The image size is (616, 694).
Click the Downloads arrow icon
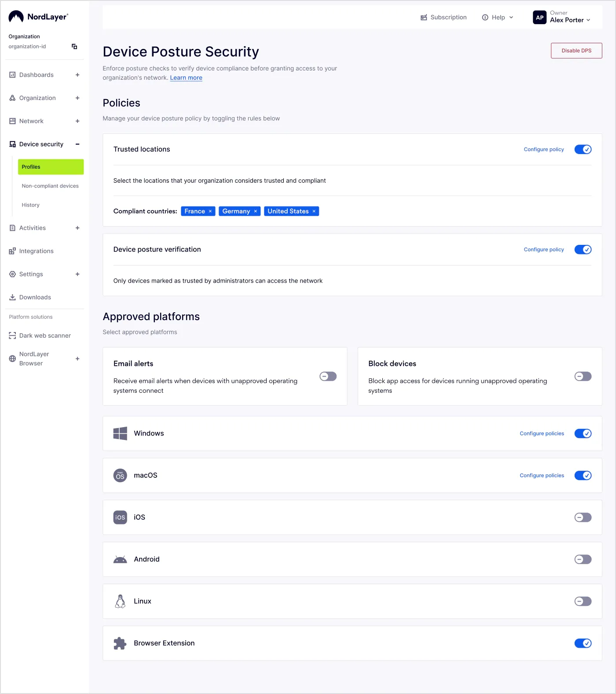tap(12, 297)
